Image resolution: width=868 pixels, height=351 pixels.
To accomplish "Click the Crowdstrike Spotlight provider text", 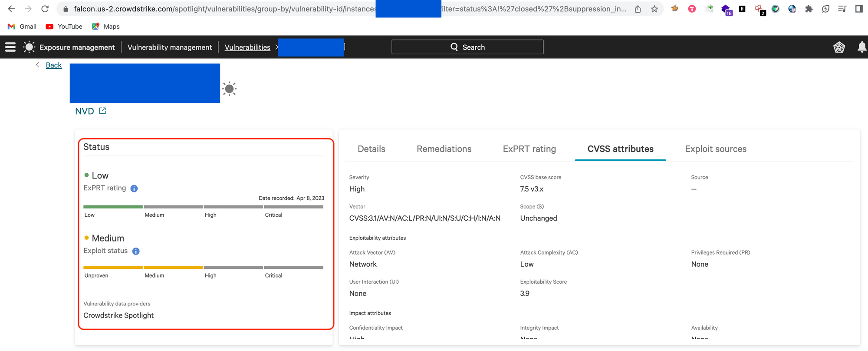I will click(118, 315).
